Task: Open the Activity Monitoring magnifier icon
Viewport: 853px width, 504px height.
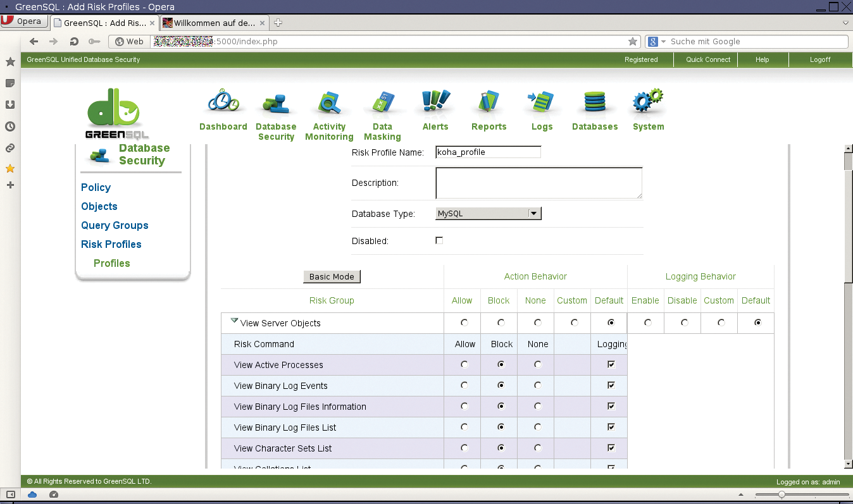Action: pos(329,102)
